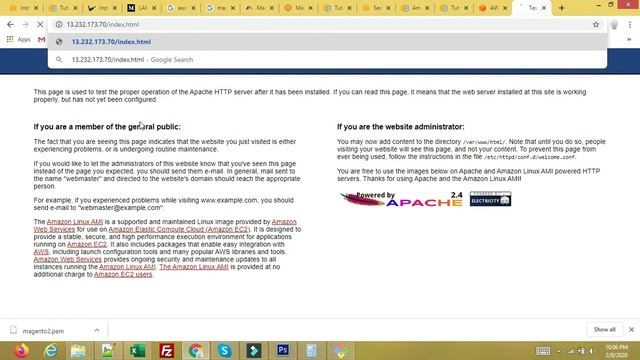The image size is (640, 360).
Task: Click the Electricity badge image
Action: [x=490, y=198]
